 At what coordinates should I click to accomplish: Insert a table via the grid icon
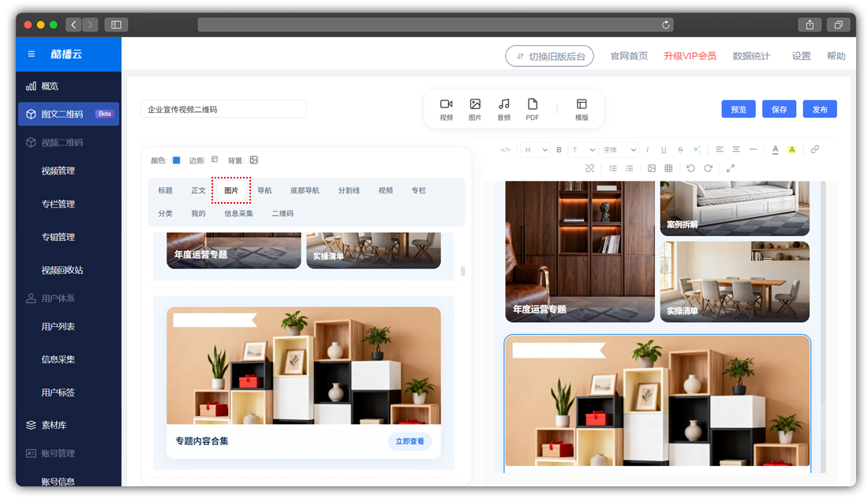668,168
